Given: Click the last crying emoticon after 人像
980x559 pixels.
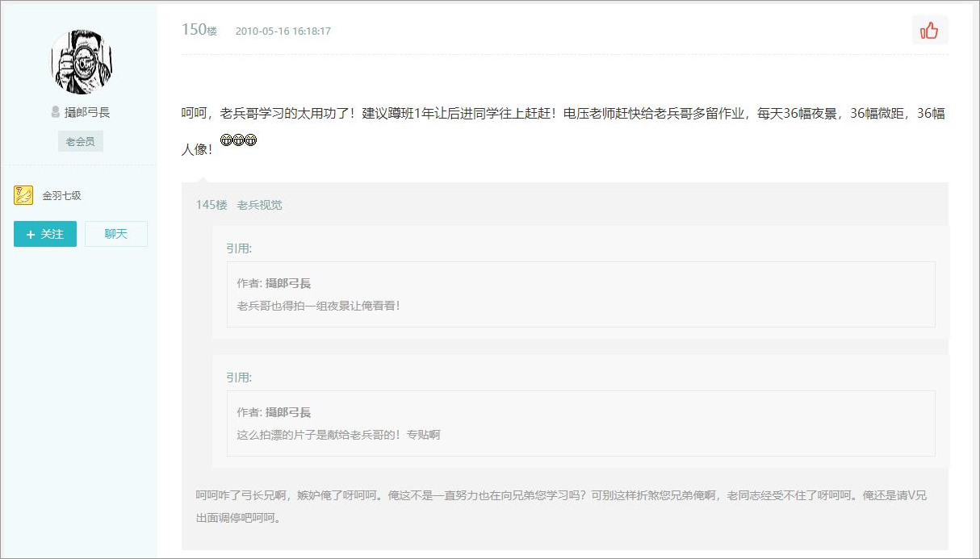Looking at the screenshot, I should coord(251,140).
